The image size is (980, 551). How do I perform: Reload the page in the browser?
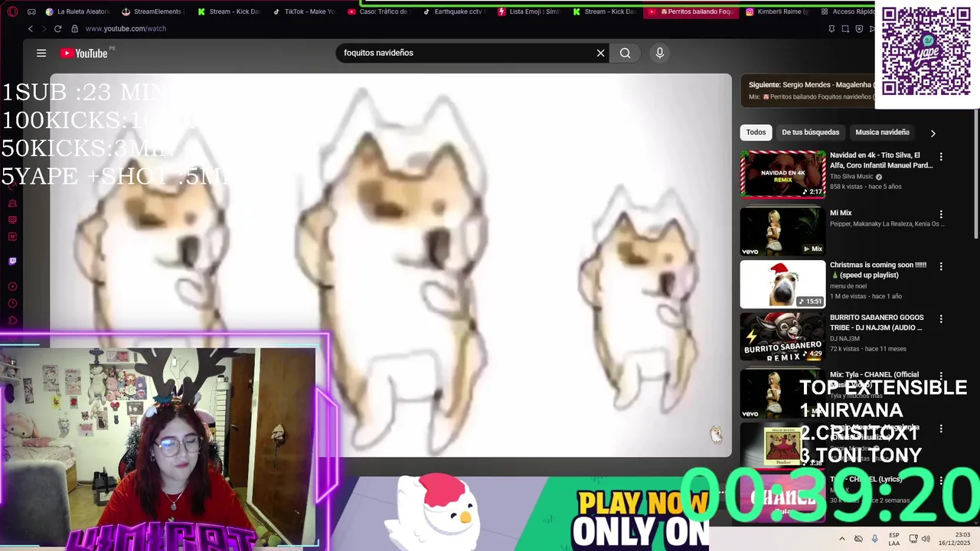pyautogui.click(x=57, y=28)
